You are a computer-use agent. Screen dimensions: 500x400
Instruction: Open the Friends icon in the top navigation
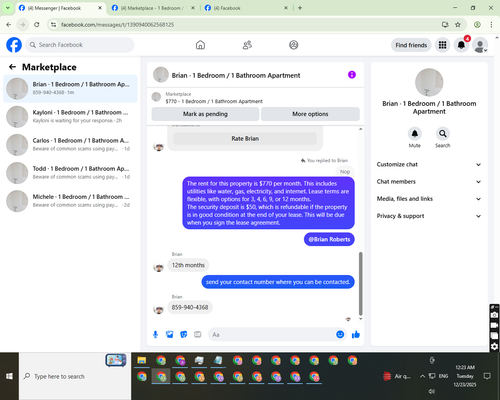pos(247,45)
